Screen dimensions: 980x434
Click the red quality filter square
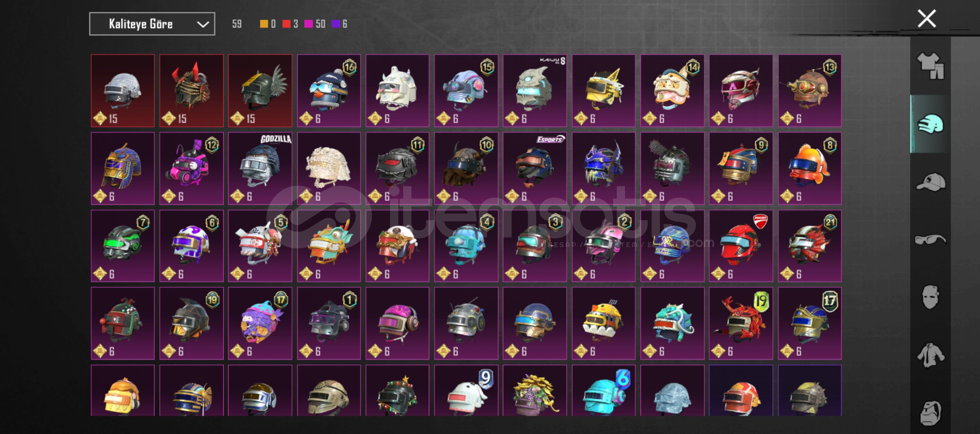(x=286, y=24)
